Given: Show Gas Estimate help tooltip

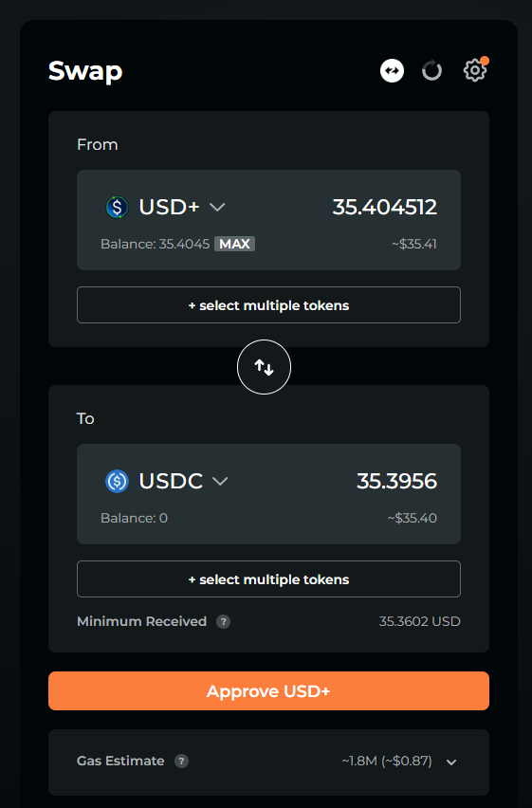Looking at the screenshot, I should [181, 762].
